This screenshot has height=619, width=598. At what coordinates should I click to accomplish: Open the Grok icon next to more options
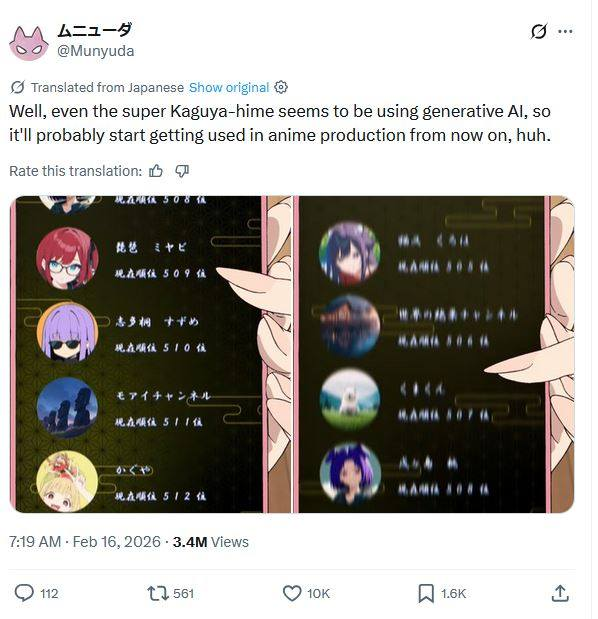[x=539, y=32]
